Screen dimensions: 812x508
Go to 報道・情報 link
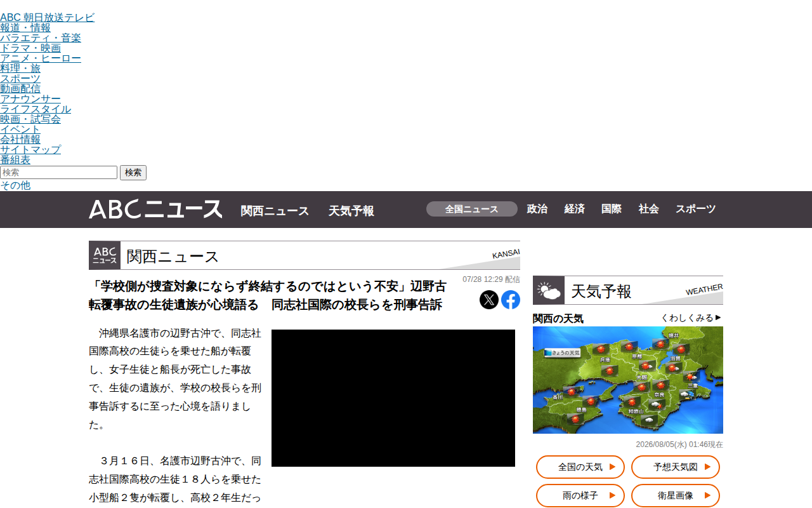(25, 28)
